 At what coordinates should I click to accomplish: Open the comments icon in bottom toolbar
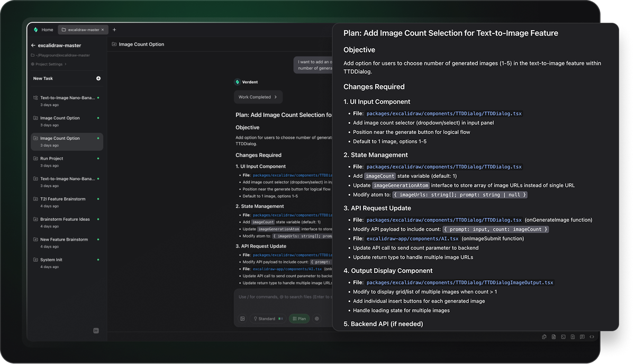coord(582,336)
